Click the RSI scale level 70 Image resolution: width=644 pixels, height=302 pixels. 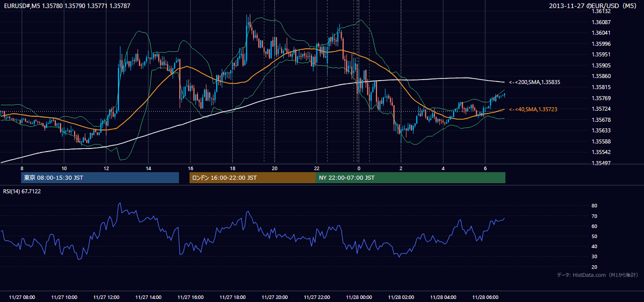click(x=594, y=216)
